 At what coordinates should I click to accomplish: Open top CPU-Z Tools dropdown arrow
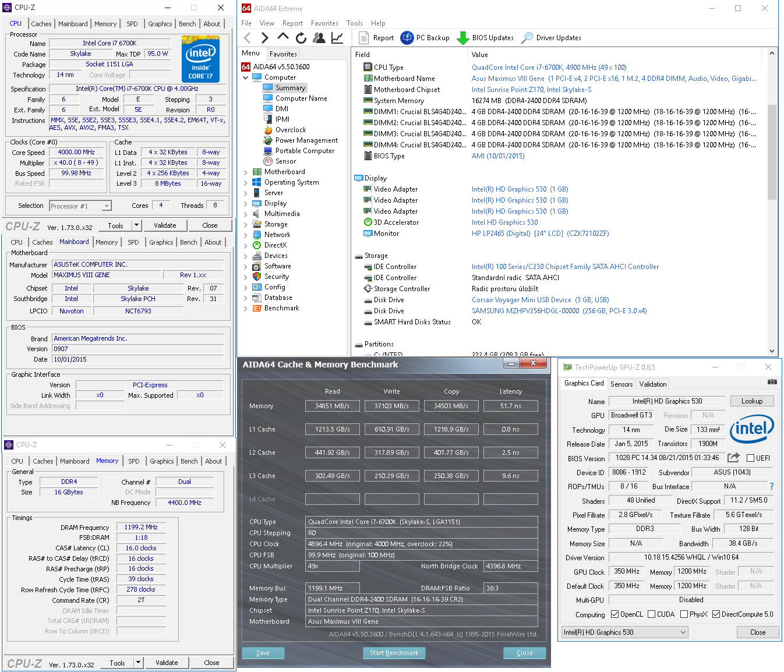tap(137, 225)
